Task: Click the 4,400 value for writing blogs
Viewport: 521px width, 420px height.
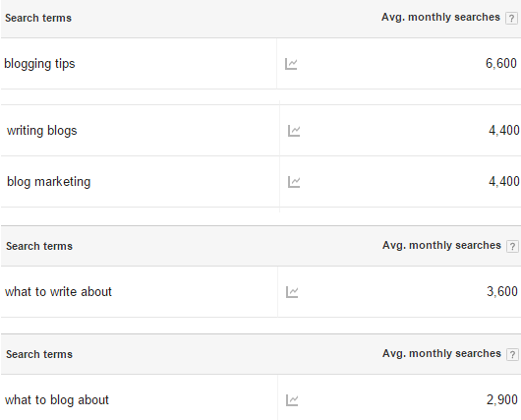Action: (x=504, y=131)
